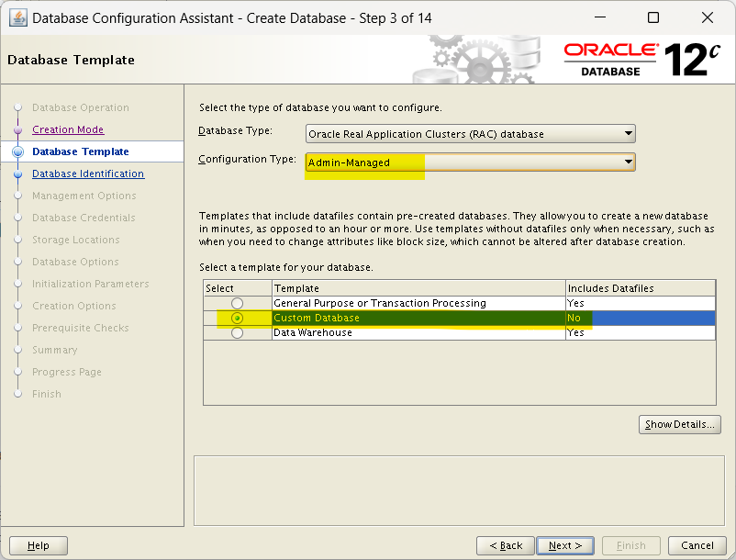This screenshot has width=736, height=560.
Task: Go to the Database Identification step
Action: pos(88,174)
